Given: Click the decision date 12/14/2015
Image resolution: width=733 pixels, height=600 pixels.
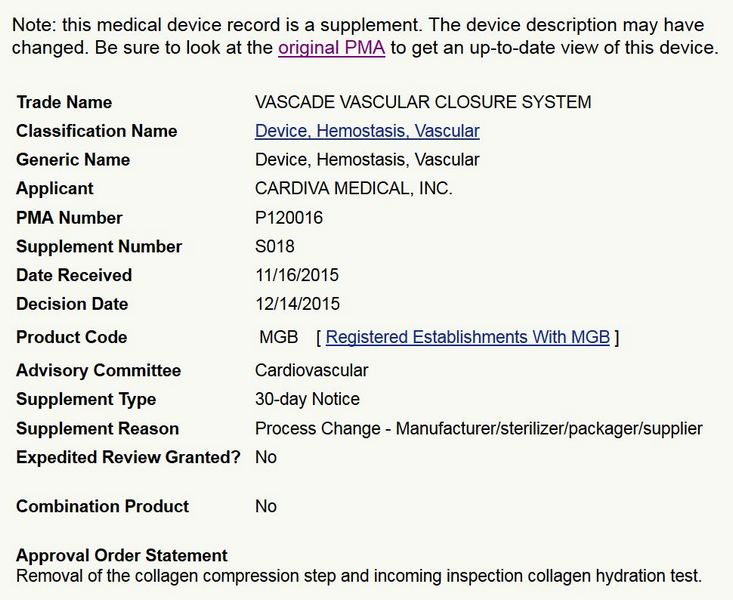Looking at the screenshot, I should pos(297,304).
